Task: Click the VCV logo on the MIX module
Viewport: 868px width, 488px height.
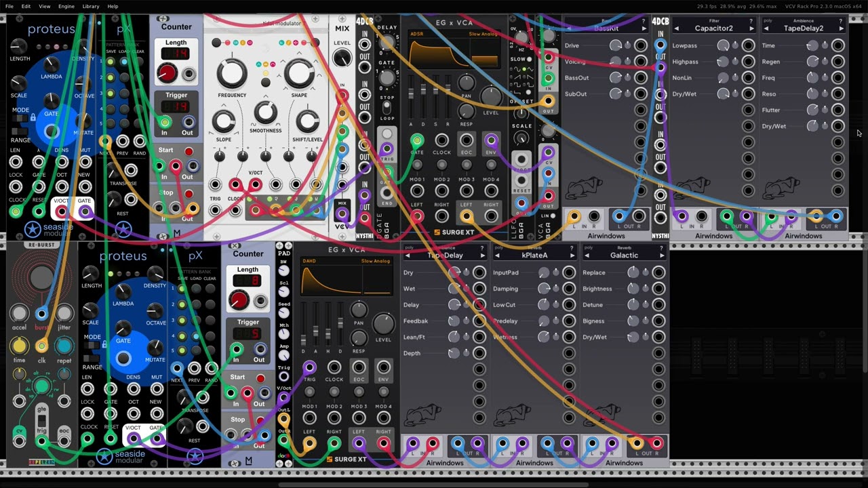Action: (x=342, y=227)
